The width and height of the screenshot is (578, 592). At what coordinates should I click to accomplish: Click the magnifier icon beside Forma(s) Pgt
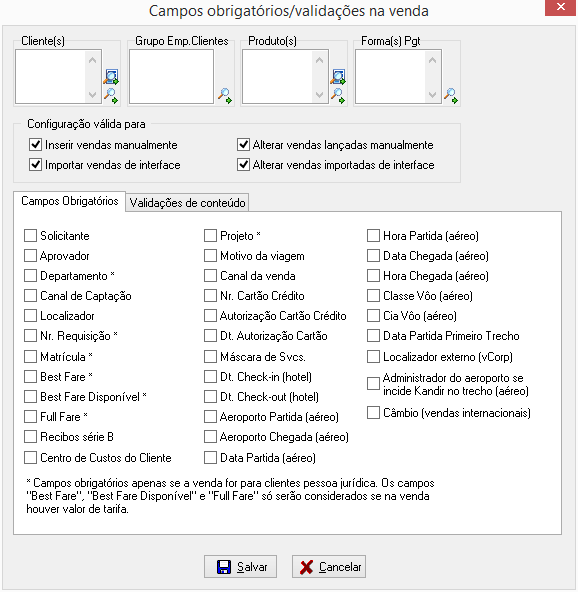pos(451,96)
